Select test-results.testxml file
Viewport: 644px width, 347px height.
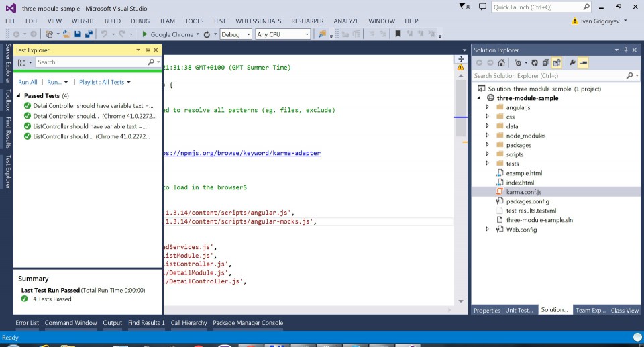click(531, 211)
